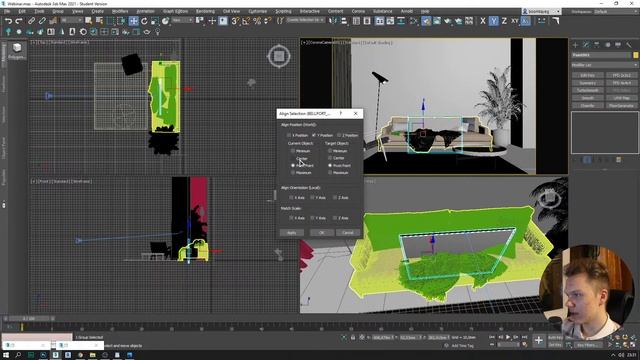The image size is (640, 360).
Task: Expand the Modifier List dropdown
Action: pyautogui.click(x=604, y=65)
